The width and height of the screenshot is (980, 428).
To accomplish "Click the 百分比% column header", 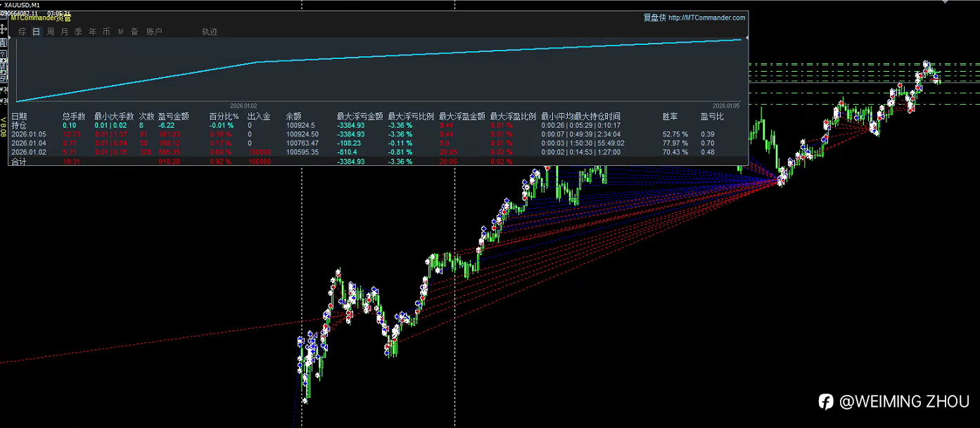I will [x=224, y=117].
